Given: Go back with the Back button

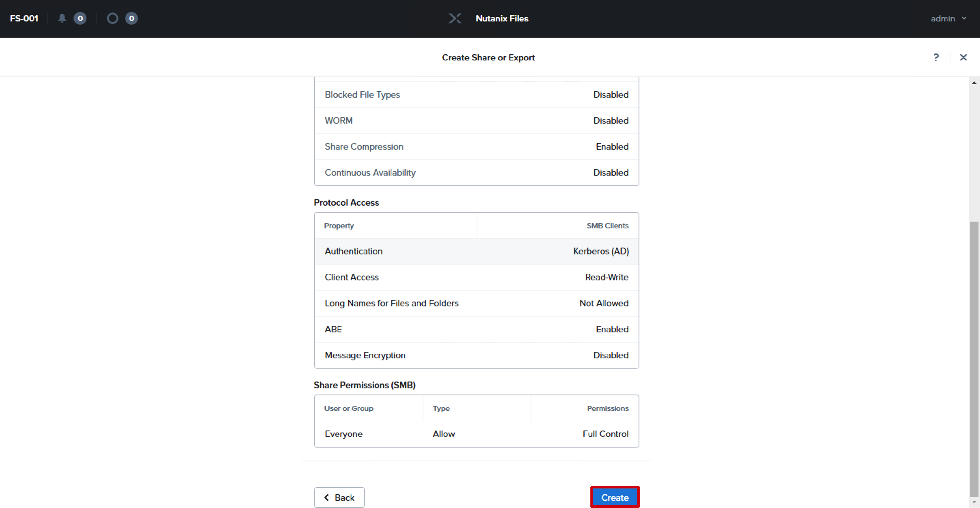Looking at the screenshot, I should coord(339,497).
